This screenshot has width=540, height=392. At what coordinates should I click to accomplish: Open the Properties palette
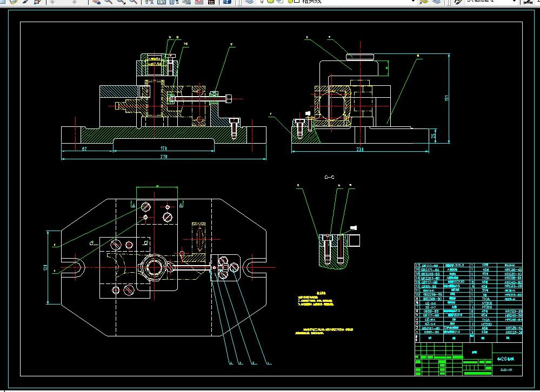pyautogui.click(x=150, y=2)
